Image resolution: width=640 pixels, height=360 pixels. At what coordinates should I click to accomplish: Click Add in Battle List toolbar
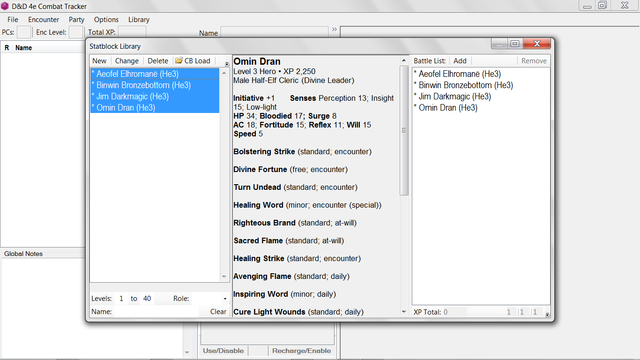460,61
